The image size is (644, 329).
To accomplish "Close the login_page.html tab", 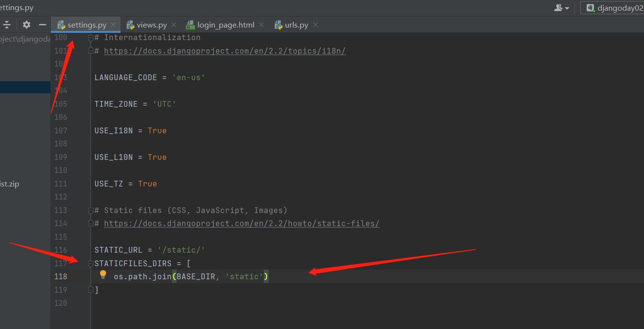I will [x=261, y=25].
